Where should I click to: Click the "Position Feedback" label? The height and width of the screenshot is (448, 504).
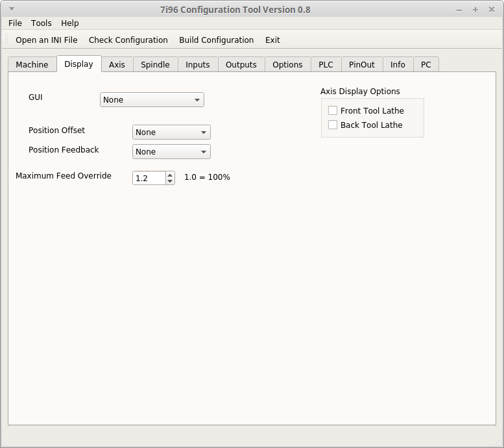[x=64, y=150]
